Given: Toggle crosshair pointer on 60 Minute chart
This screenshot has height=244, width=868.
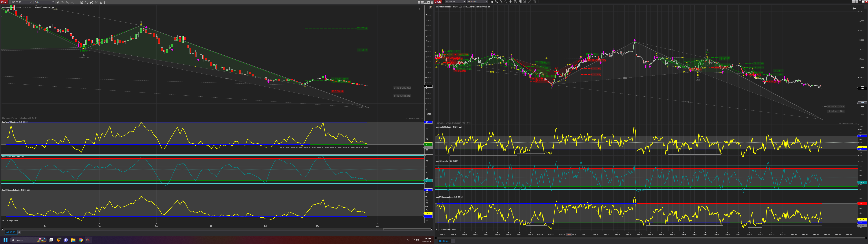Looking at the screenshot, I should point(510,2).
